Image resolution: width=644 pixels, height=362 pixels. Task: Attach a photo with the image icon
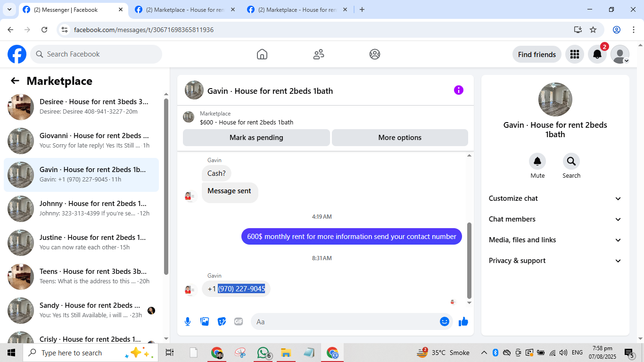click(205, 321)
